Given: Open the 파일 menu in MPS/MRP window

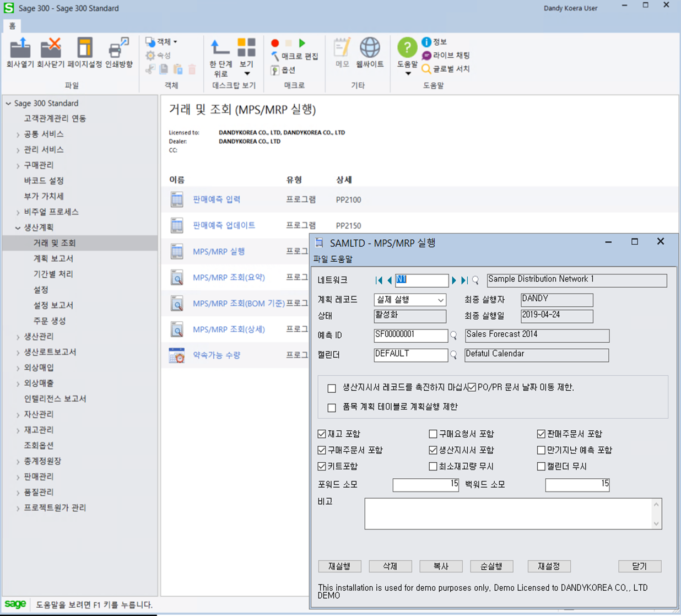Looking at the screenshot, I should [x=321, y=259].
